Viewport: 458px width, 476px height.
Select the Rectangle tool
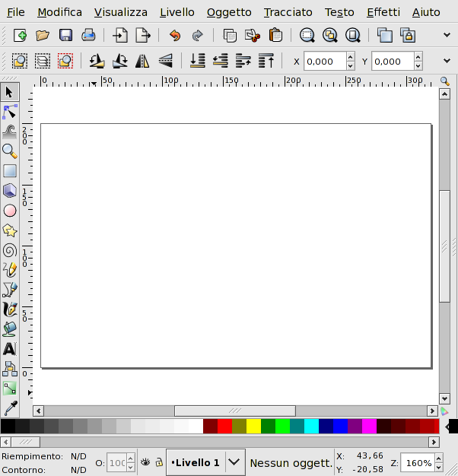coord(10,171)
